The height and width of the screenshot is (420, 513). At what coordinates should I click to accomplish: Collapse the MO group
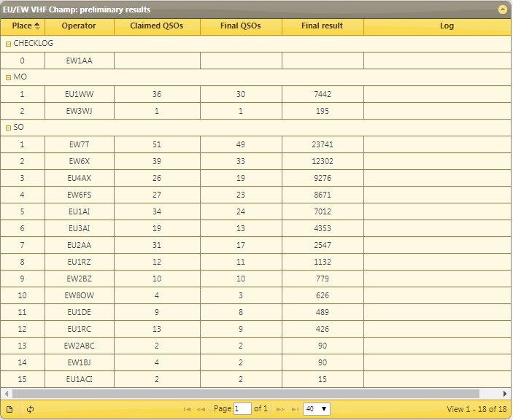(8, 77)
